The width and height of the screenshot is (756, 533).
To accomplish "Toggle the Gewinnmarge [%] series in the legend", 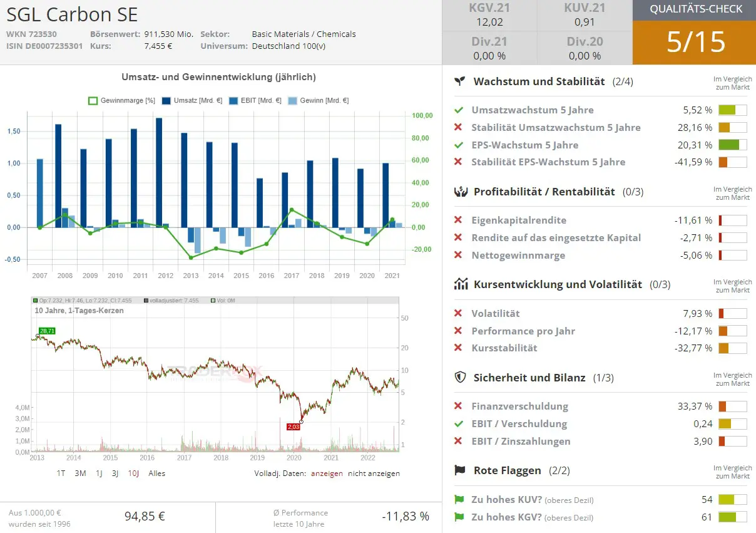I will click(x=121, y=101).
